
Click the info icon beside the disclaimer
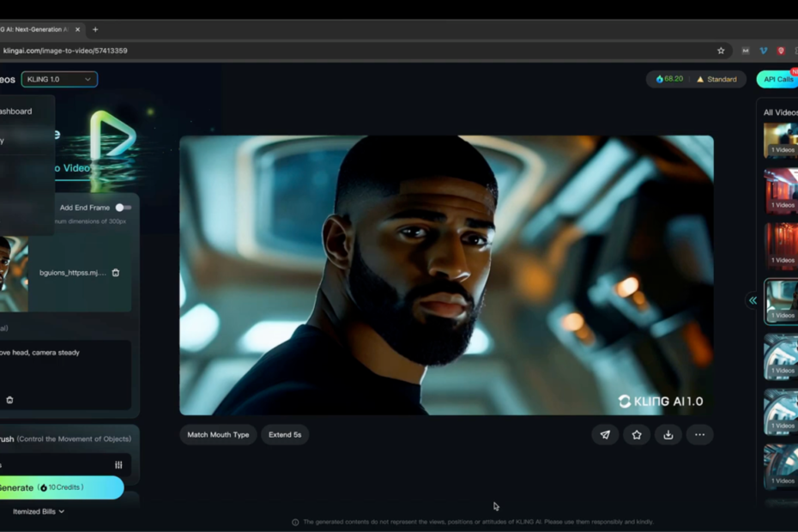pyautogui.click(x=295, y=522)
